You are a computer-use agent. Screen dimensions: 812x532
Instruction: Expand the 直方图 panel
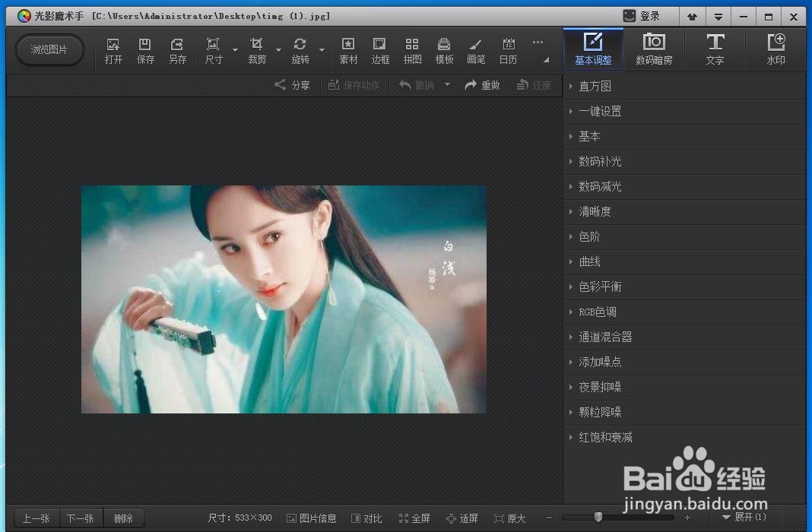click(684, 86)
